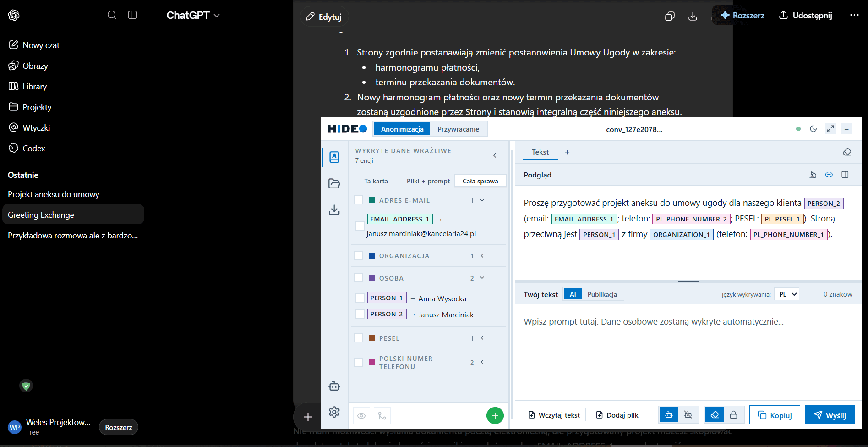This screenshot has width=868, height=447.
Task: Open Hideo entities panel icon with person badge
Action: (334, 157)
